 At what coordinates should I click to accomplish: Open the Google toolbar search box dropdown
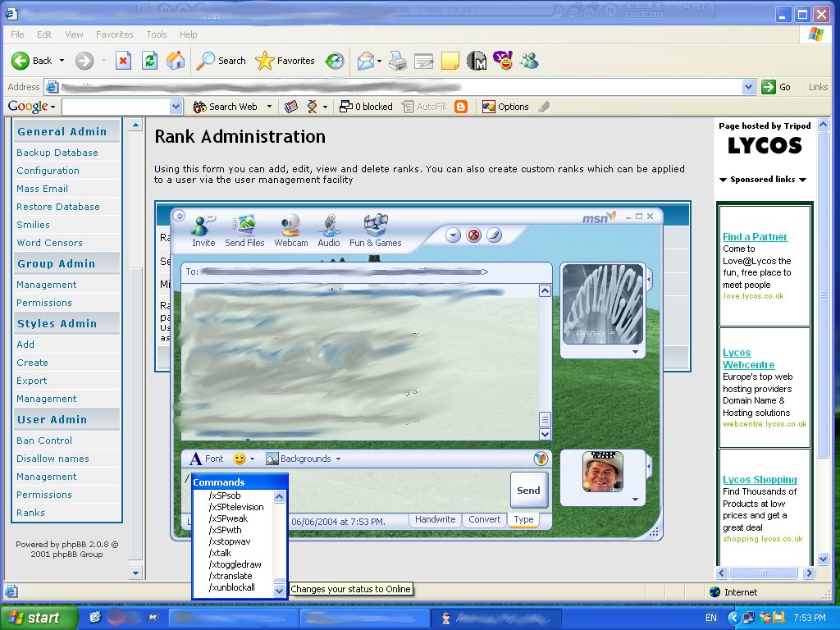(176, 107)
